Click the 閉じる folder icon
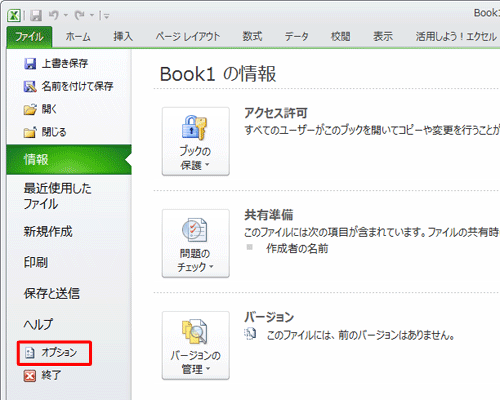The height and width of the screenshot is (400, 500). 30,132
